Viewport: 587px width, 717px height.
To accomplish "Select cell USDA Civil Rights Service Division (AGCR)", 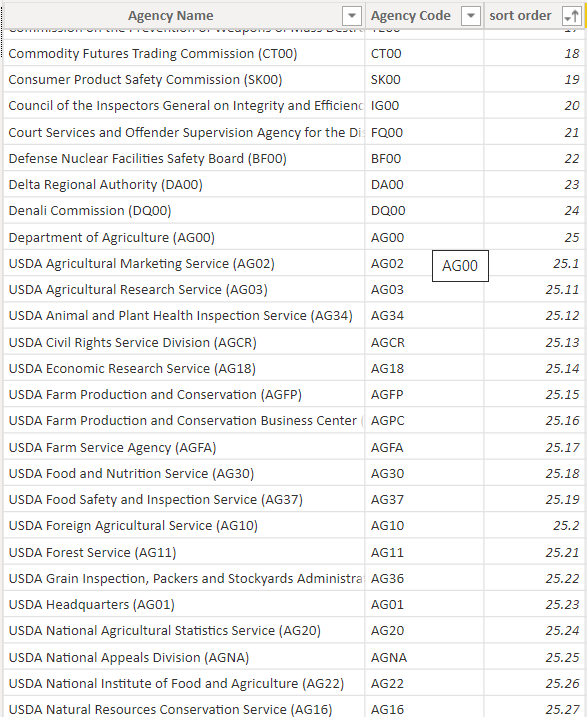I will 184,342.
